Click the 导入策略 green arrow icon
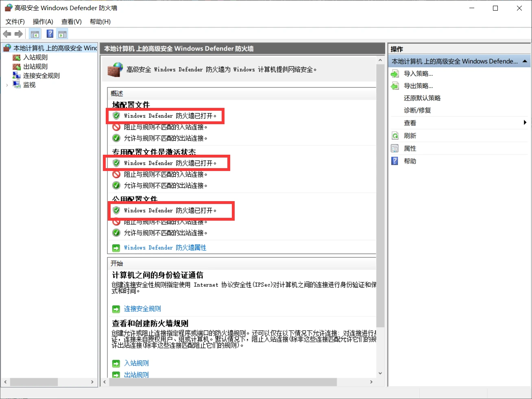The height and width of the screenshot is (399, 532). (395, 74)
